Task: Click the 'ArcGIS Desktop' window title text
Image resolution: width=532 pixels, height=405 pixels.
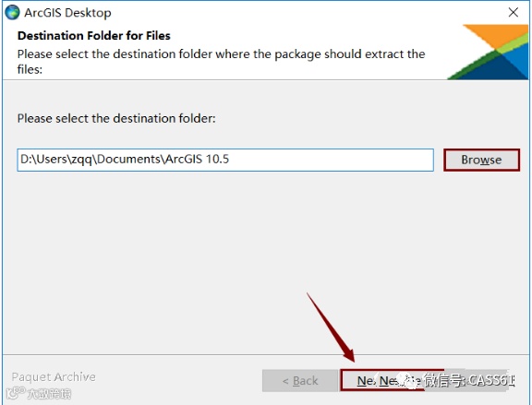Action: point(67,13)
